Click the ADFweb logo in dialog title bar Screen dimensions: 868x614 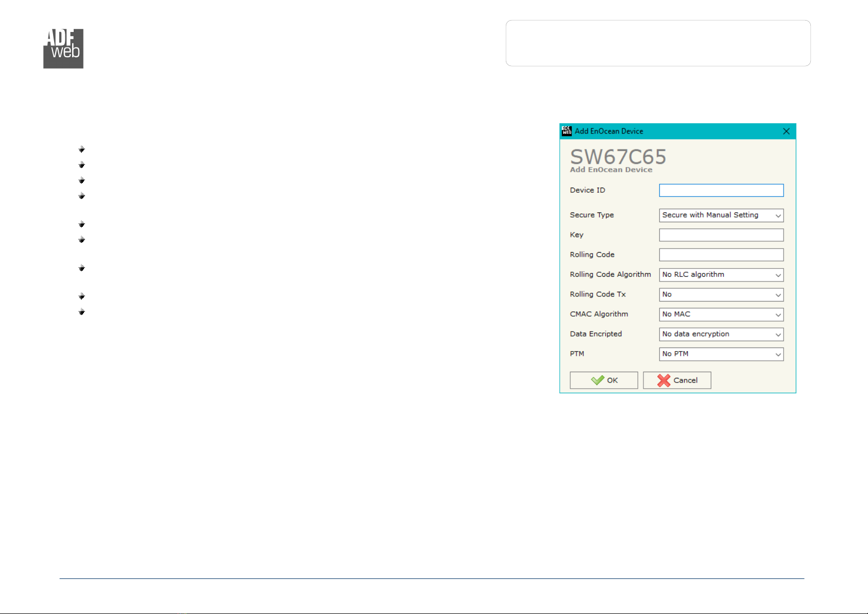[567, 131]
